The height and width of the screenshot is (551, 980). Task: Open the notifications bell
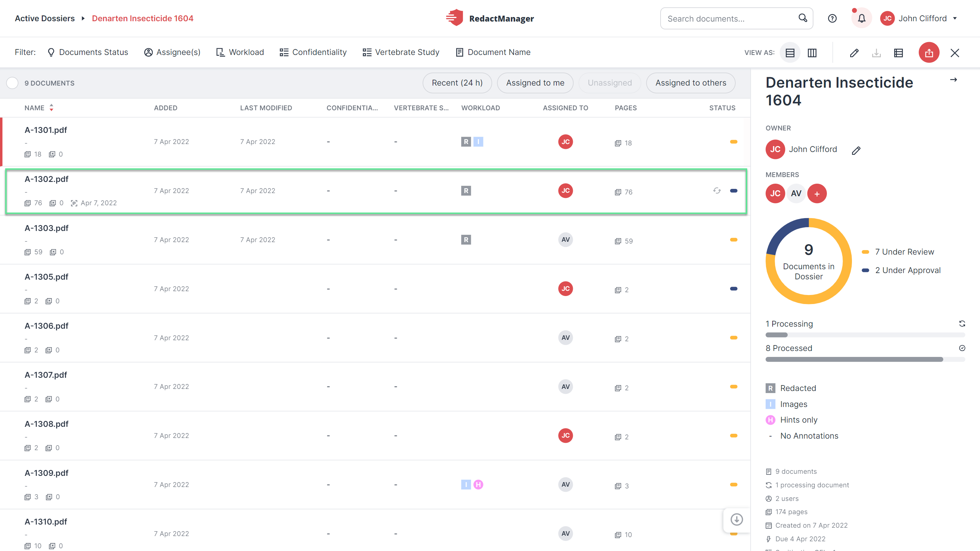click(x=861, y=18)
